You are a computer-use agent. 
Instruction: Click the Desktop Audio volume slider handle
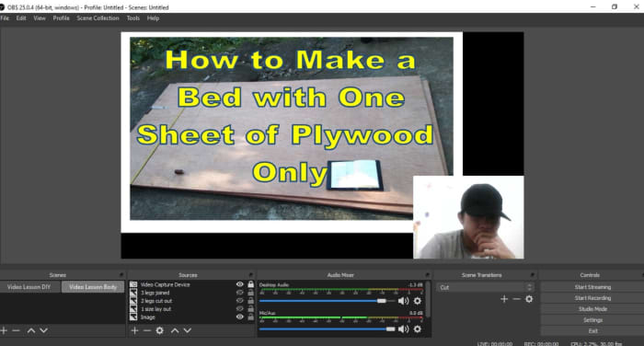(x=382, y=301)
